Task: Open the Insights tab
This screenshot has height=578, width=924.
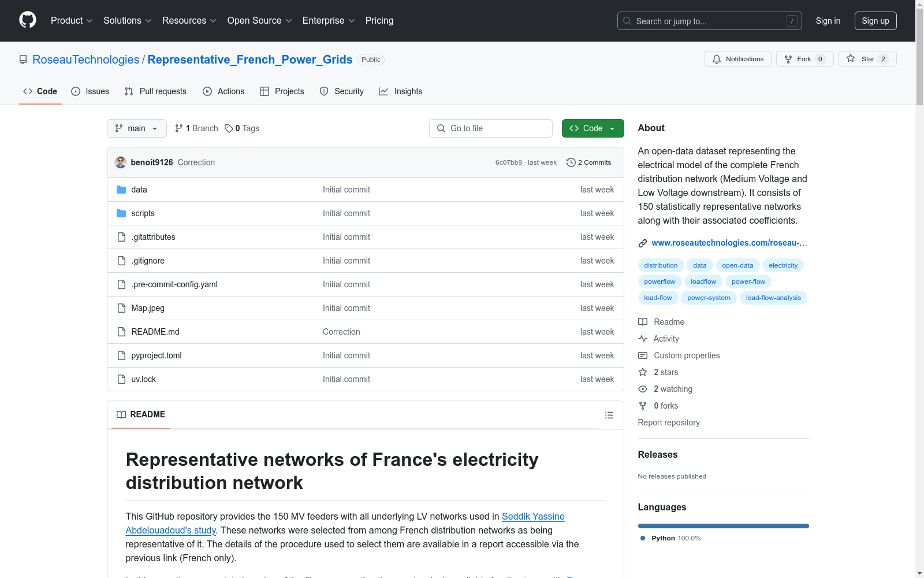Action: (x=400, y=91)
